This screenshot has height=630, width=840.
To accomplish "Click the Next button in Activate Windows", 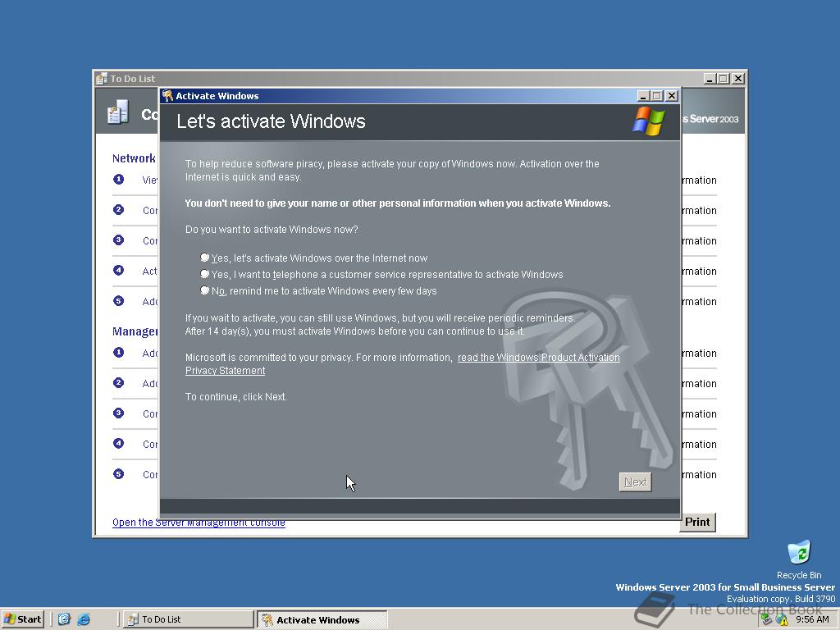I will point(636,482).
